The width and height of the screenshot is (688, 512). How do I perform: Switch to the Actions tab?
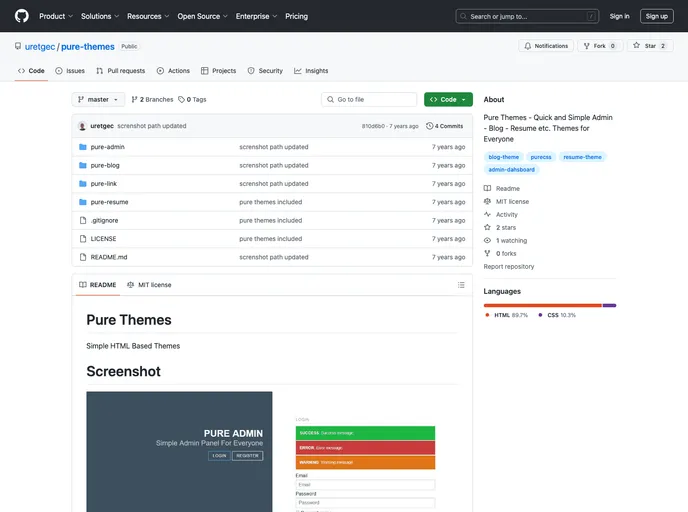[173, 71]
